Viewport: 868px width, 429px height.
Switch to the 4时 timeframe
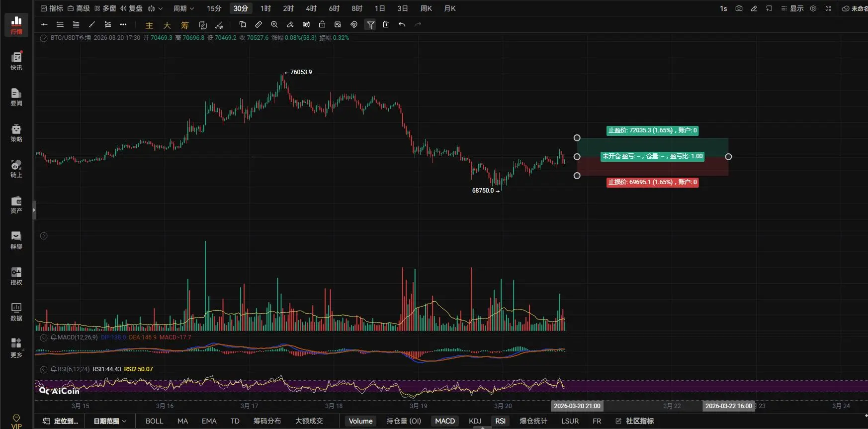(311, 8)
